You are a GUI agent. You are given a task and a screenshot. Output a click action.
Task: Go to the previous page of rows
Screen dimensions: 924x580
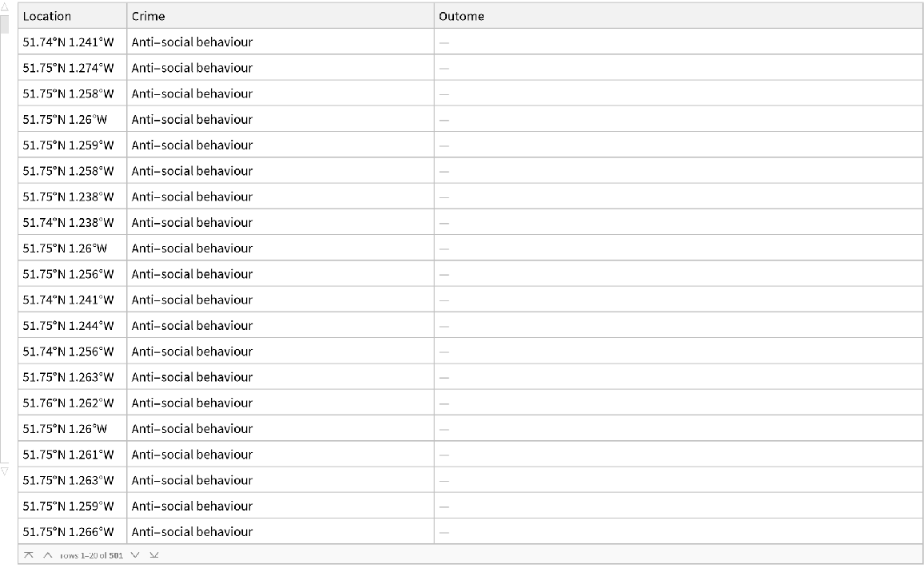point(48,554)
